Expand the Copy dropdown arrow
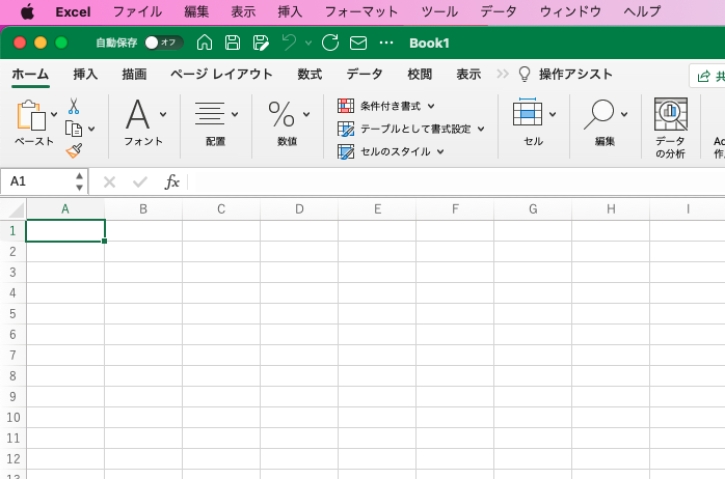Screen dimensions: 725x479 coord(92,129)
